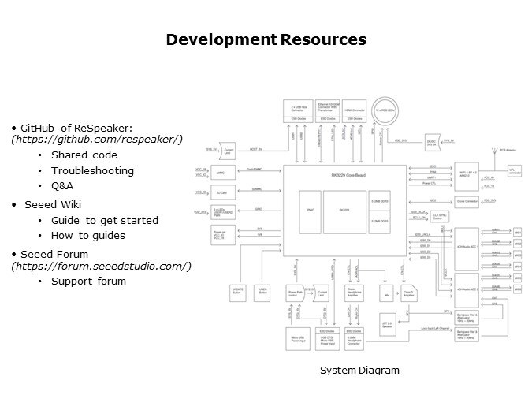532x399 pixels.
Task: Click the Development Resources slide title
Action: click(x=266, y=39)
